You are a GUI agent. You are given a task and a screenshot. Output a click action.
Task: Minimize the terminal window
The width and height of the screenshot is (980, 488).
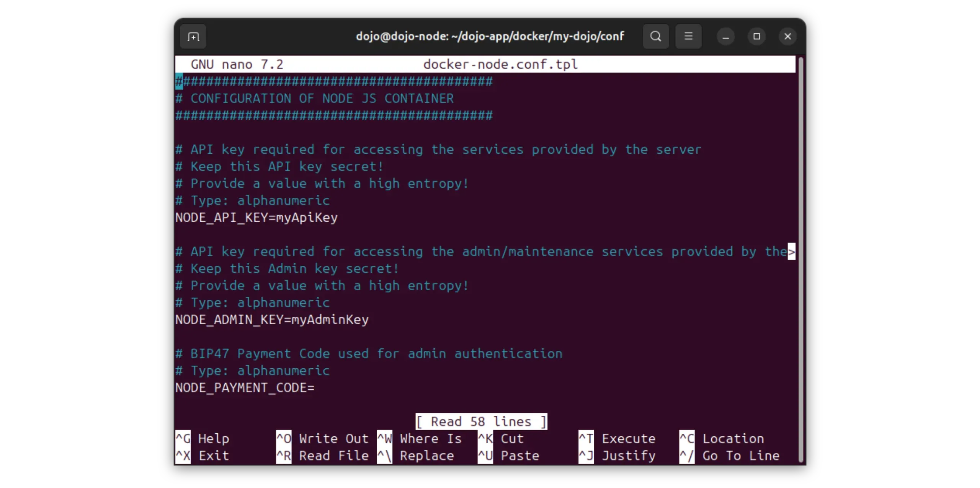click(x=725, y=37)
